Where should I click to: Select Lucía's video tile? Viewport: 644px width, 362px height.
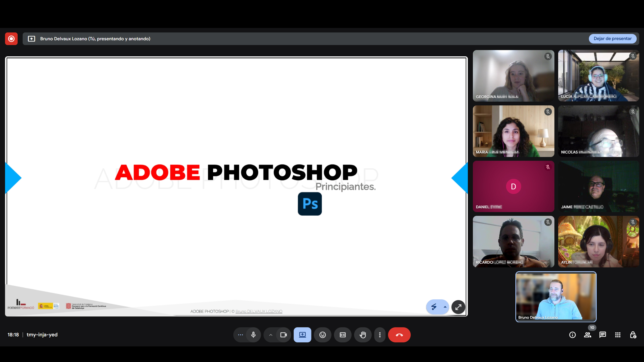pyautogui.click(x=599, y=76)
